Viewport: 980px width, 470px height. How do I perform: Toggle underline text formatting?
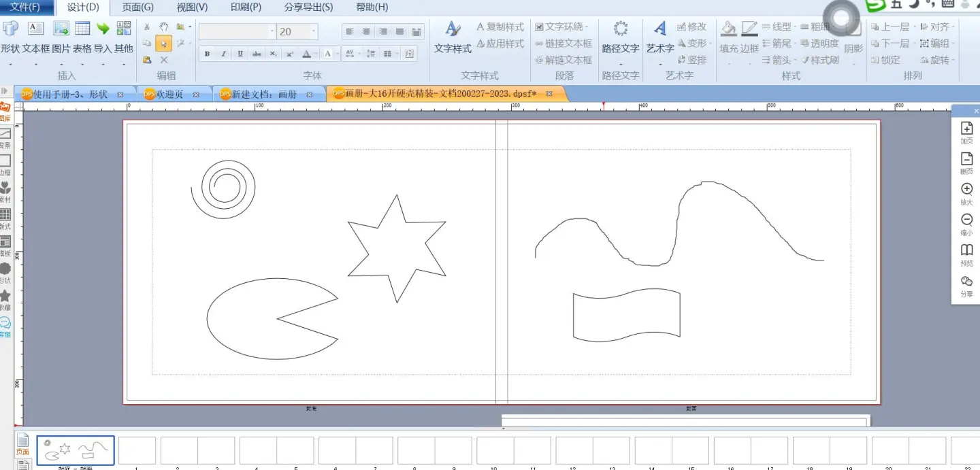click(240, 54)
